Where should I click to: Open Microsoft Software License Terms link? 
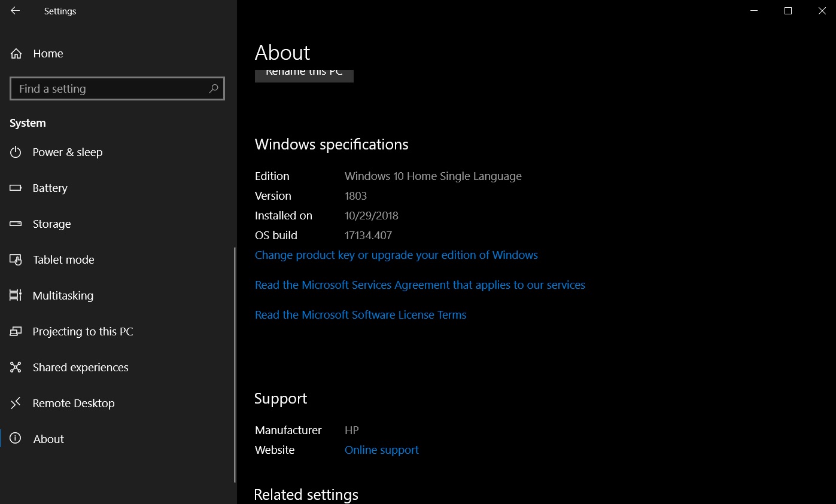(360, 315)
